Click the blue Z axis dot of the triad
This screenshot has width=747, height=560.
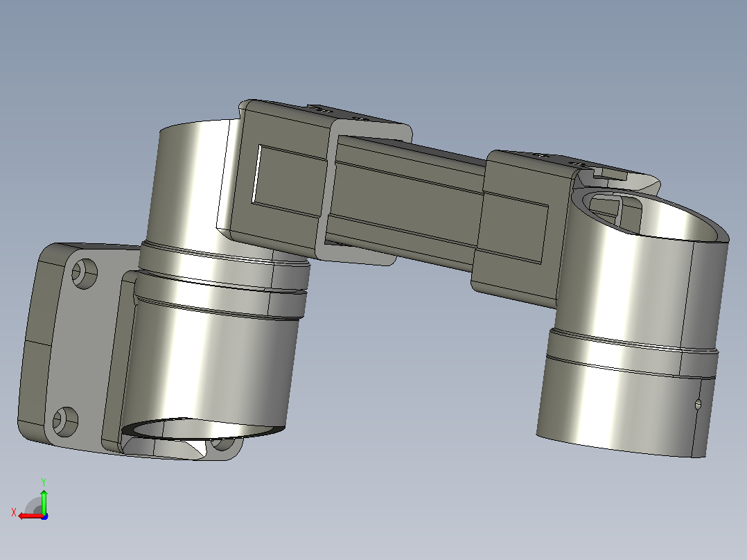pos(45,516)
